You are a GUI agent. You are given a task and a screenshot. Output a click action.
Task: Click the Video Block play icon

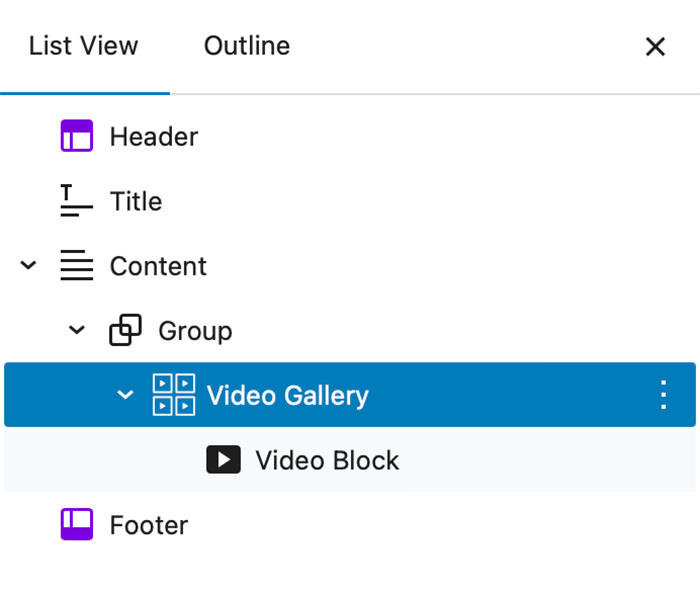tap(223, 460)
